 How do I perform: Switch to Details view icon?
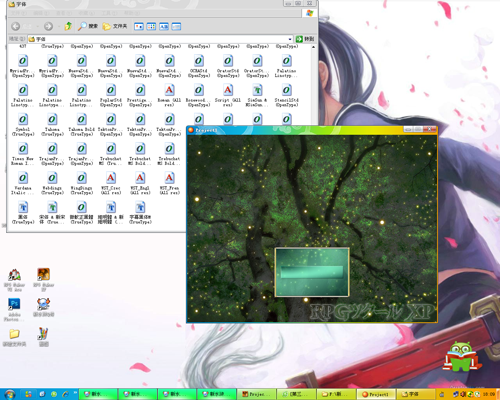176,26
